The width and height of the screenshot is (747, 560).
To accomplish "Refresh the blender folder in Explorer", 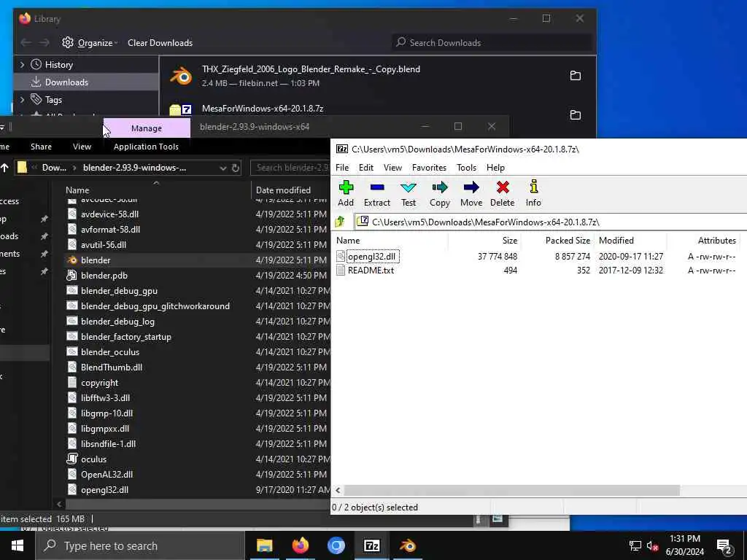I will point(236,168).
